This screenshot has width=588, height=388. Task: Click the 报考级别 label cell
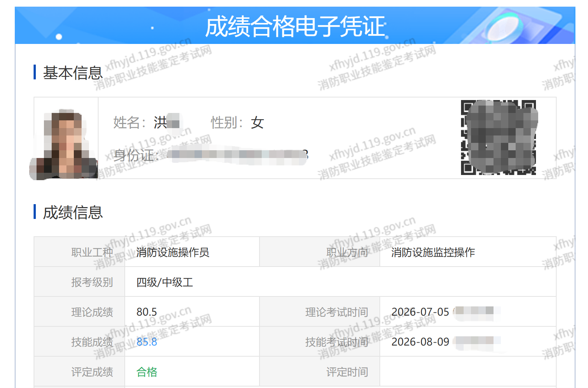tap(79, 282)
